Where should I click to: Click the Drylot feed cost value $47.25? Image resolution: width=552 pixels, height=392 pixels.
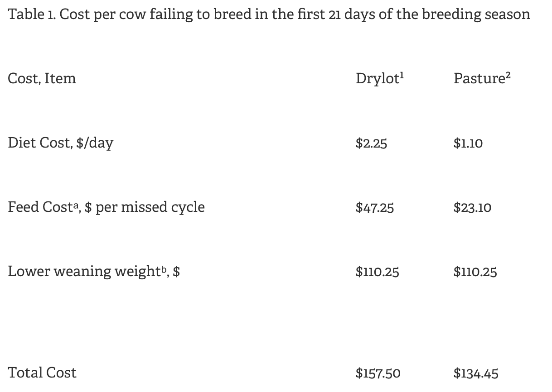point(375,208)
